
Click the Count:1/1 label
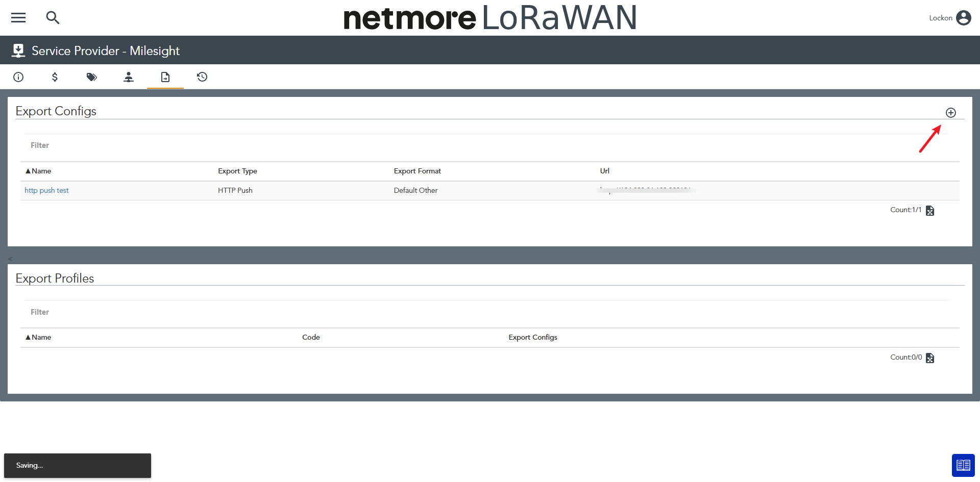(x=906, y=210)
